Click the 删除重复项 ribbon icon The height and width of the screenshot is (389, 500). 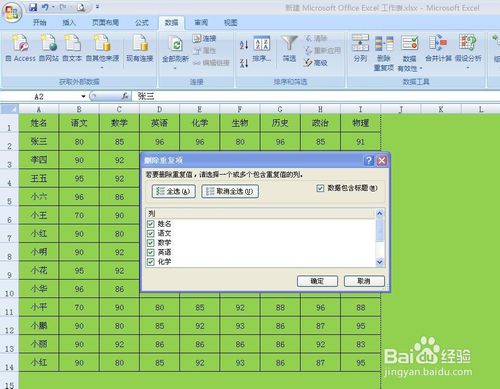(x=384, y=44)
